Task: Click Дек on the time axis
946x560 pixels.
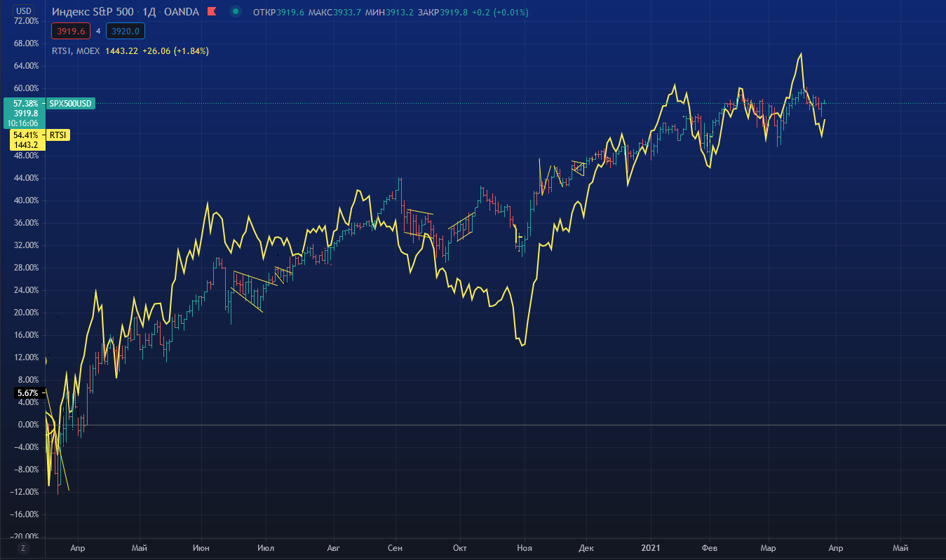Action: coord(587,547)
